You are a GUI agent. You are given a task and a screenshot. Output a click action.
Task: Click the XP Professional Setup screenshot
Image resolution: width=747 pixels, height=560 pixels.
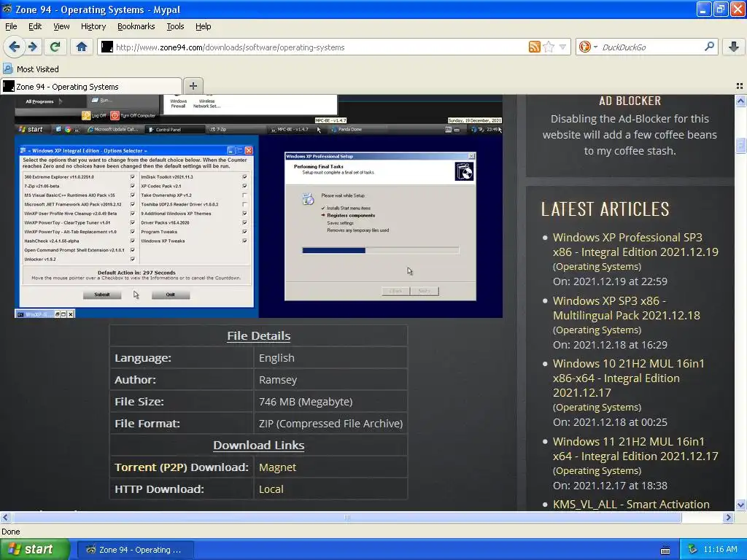coord(380,226)
